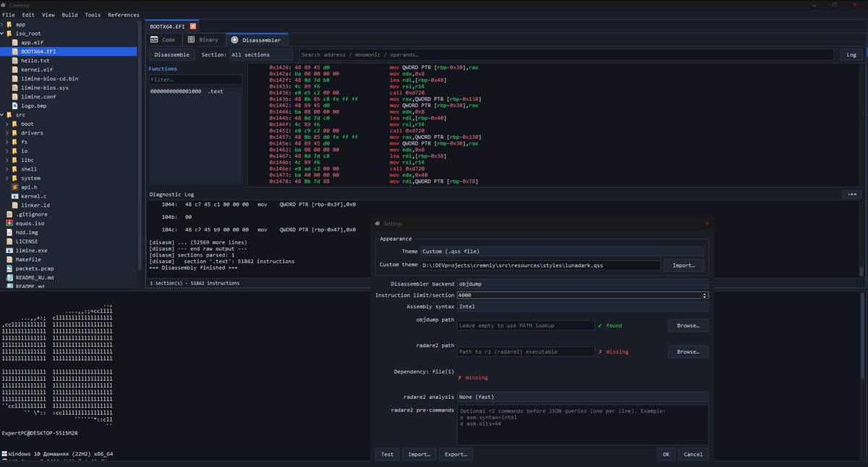This screenshot has height=467, width=868.
Task: Collapse the src folder
Action: pyautogui.click(x=2, y=115)
